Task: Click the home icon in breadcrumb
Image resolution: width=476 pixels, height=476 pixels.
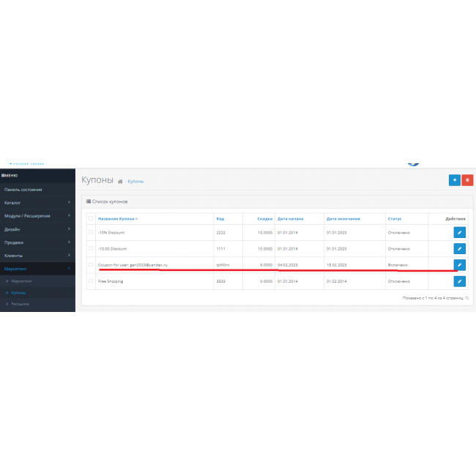Action: pyautogui.click(x=120, y=182)
